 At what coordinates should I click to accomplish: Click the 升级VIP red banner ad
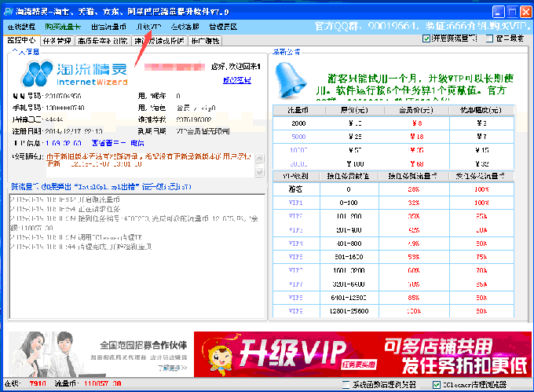click(363, 354)
